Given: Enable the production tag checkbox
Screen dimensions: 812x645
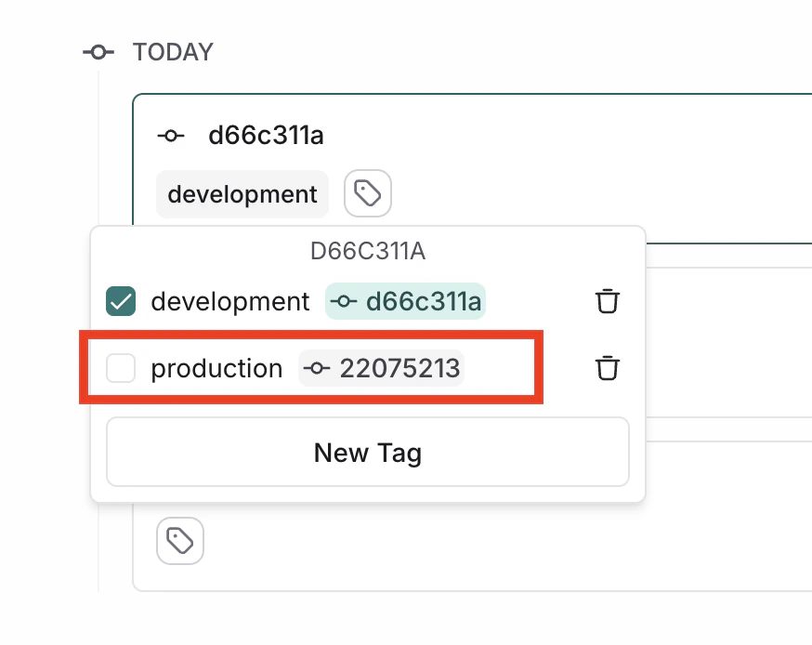Looking at the screenshot, I should [x=120, y=368].
